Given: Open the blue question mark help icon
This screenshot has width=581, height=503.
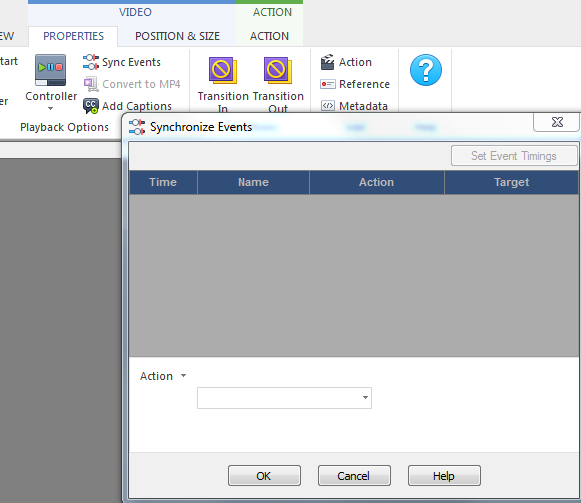Looking at the screenshot, I should 426,70.
